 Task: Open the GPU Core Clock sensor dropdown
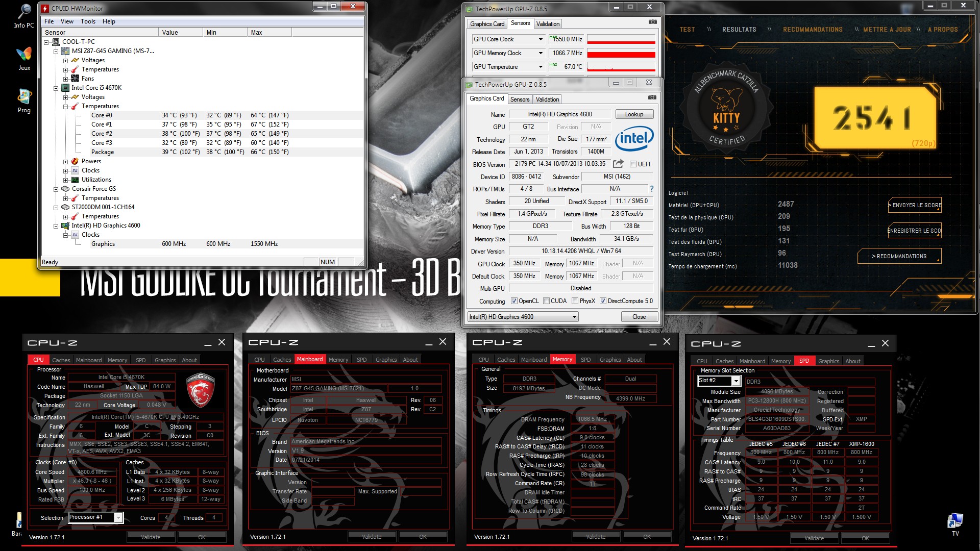pyautogui.click(x=541, y=39)
